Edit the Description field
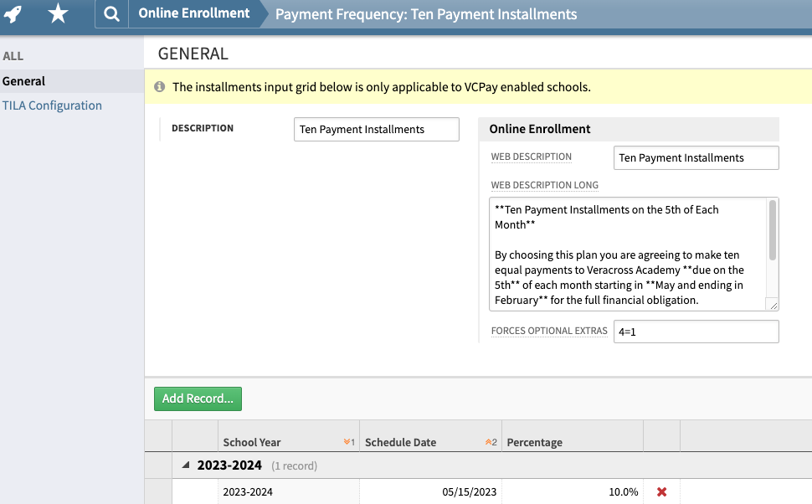This screenshot has width=812, height=504. tap(377, 129)
